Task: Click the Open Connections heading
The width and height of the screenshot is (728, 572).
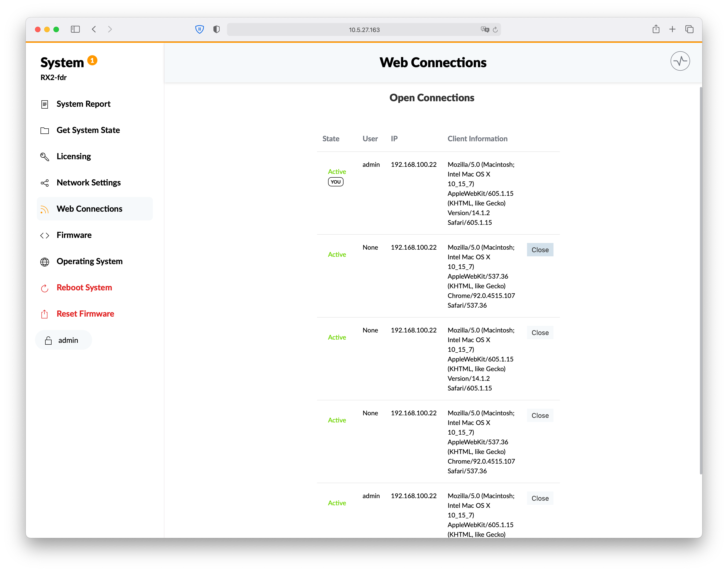Action: coord(431,98)
